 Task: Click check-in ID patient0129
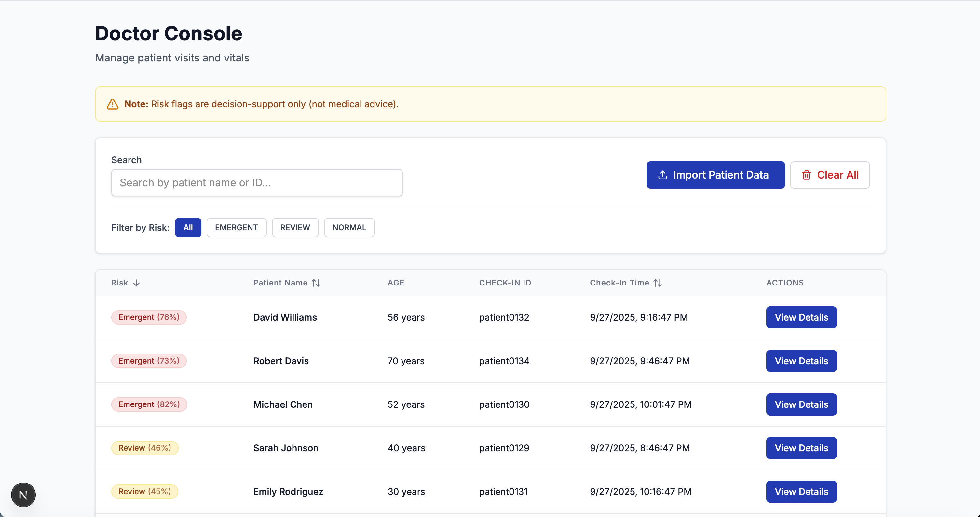504,448
